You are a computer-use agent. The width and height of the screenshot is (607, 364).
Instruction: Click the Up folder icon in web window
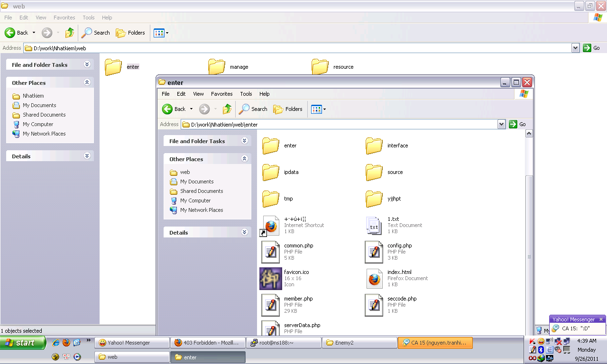tap(70, 33)
